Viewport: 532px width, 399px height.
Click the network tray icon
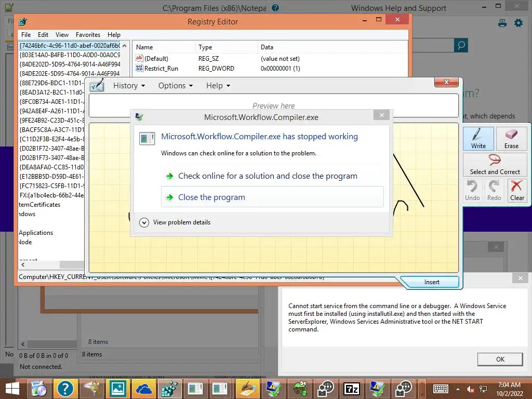click(483, 389)
